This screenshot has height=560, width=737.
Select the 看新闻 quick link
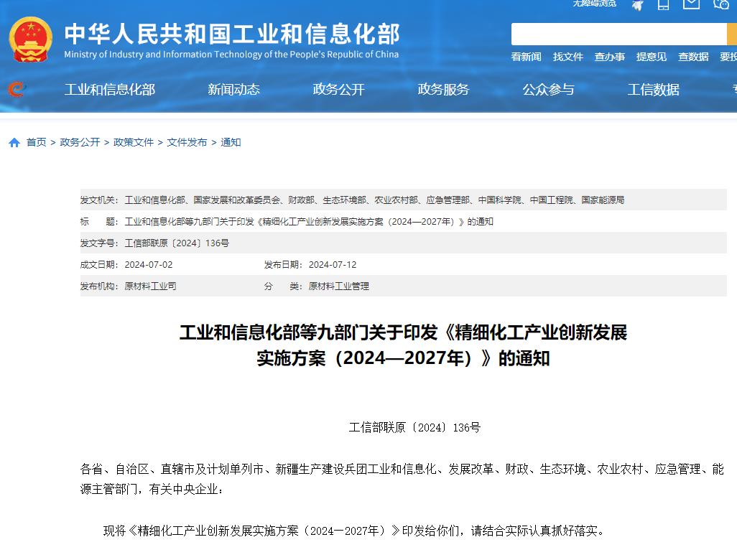click(x=526, y=57)
